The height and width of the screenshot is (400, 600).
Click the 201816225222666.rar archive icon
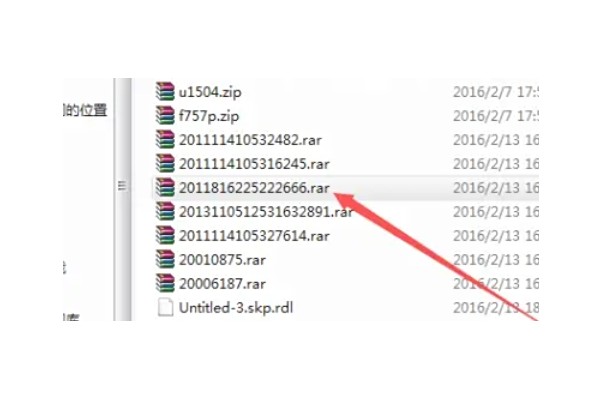165,188
